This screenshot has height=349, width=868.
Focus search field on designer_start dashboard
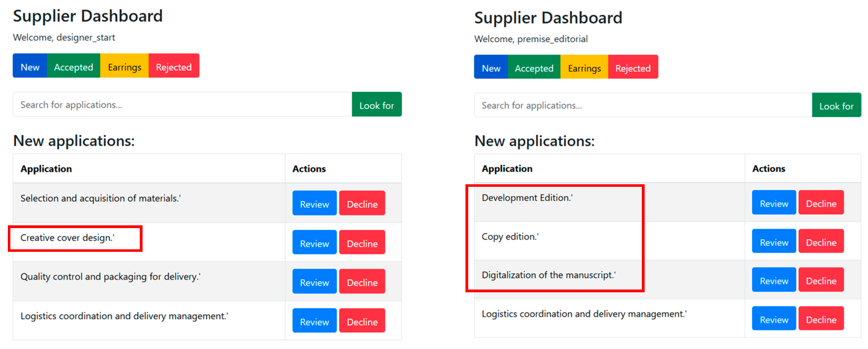pyautogui.click(x=182, y=105)
